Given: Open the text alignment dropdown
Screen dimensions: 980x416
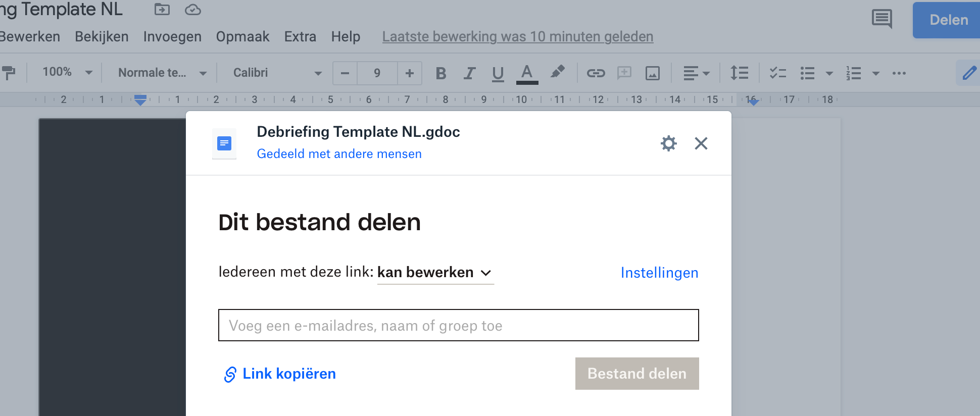Looking at the screenshot, I should [697, 74].
